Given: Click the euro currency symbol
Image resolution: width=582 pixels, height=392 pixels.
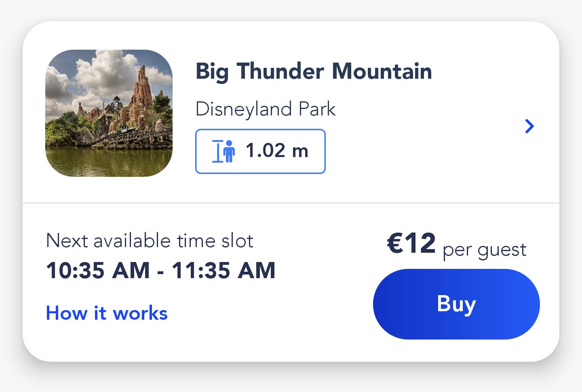Looking at the screenshot, I should coord(395,243).
